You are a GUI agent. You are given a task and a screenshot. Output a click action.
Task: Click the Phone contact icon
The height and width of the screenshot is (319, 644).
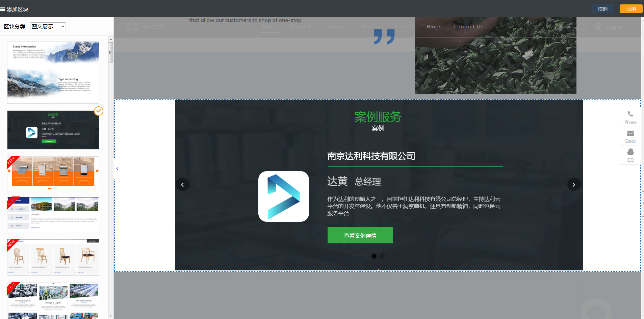coord(630,114)
